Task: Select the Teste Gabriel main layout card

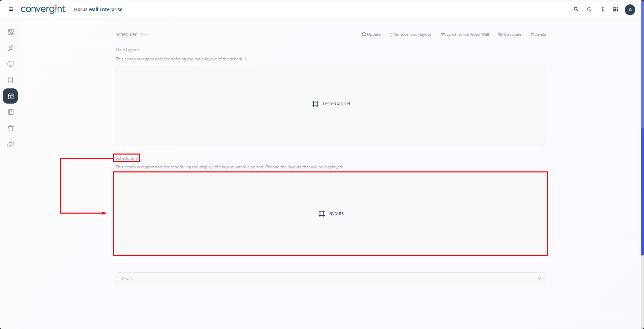Action: coord(331,104)
